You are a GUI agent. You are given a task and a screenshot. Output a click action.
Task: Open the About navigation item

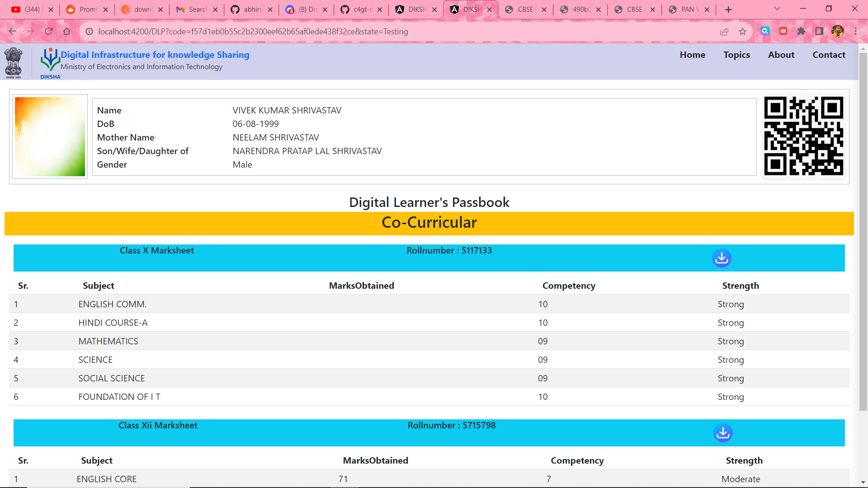(x=781, y=55)
